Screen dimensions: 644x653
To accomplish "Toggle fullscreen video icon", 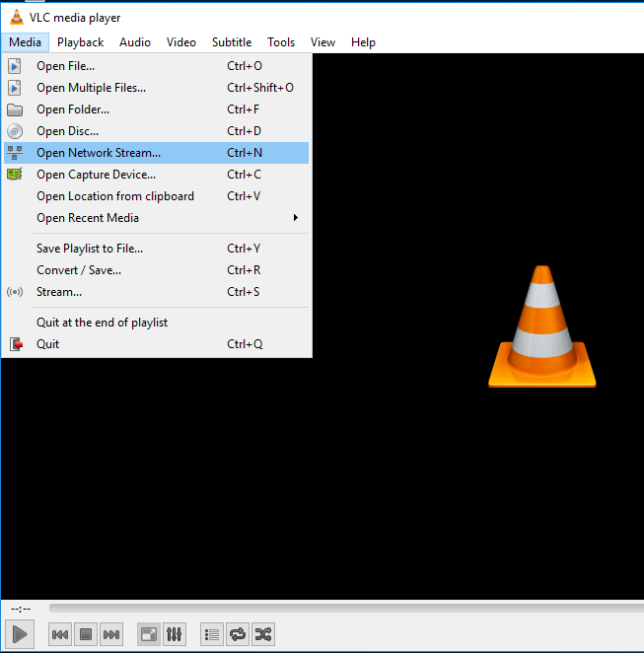I will coord(149,634).
